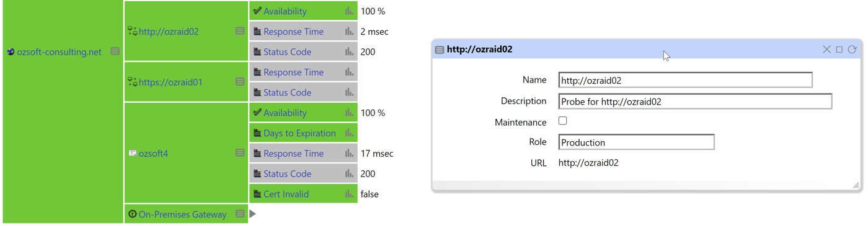The width and height of the screenshot is (868, 226).
Task: Close the http://ozraid02 properties panel
Action: coord(826,49)
